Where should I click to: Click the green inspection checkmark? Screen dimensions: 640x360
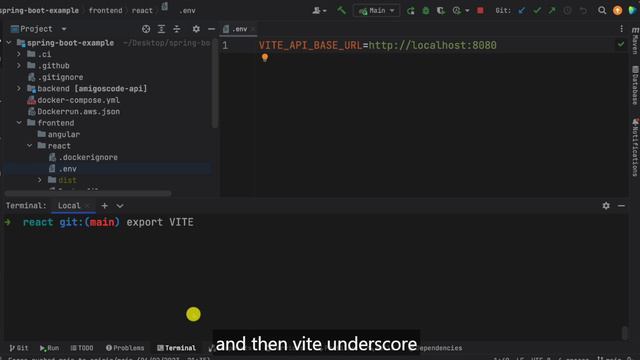pyautogui.click(x=621, y=44)
